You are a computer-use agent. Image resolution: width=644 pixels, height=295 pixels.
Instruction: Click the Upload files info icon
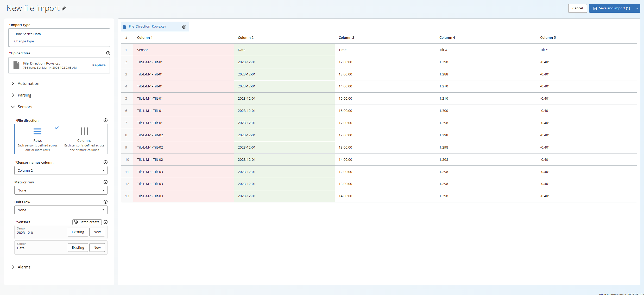pyautogui.click(x=108, y=53)
